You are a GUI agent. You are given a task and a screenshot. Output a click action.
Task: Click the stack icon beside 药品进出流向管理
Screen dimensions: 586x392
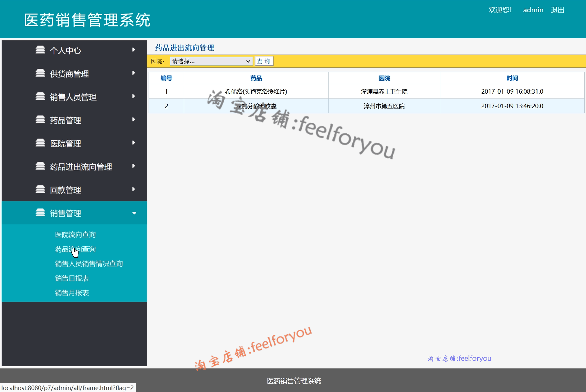coord(40,166)
